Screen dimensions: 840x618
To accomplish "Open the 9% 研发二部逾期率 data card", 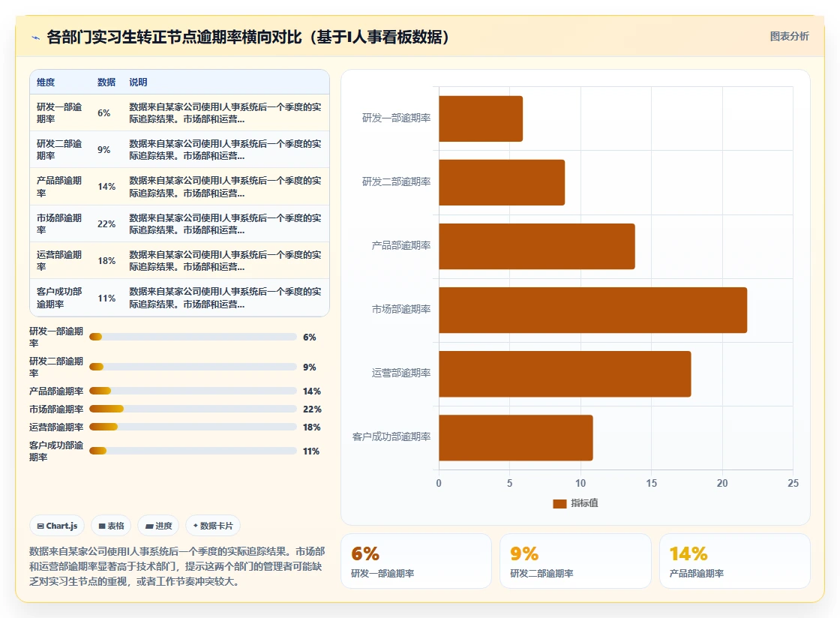I will click(x=575, y=561).
